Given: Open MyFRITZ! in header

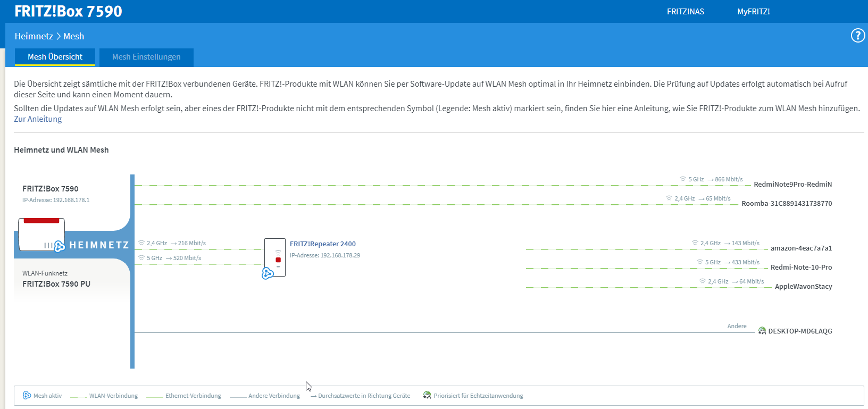Looking at the screenshot, I should click(x=754, y=11).
